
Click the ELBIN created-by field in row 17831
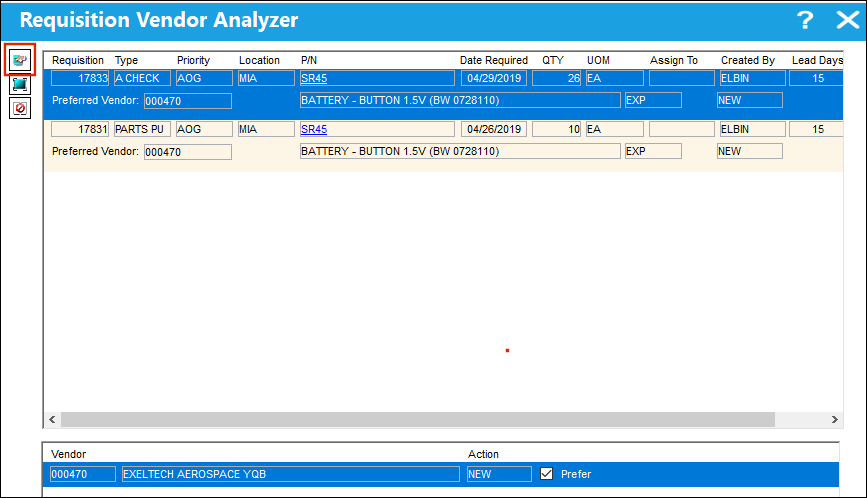point(753,129)
